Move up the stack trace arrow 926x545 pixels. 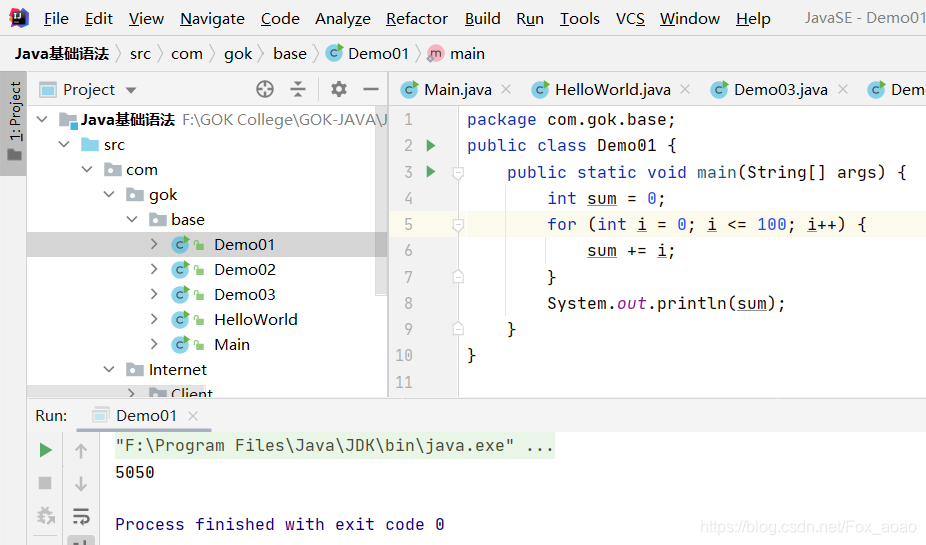click(81, 451)
